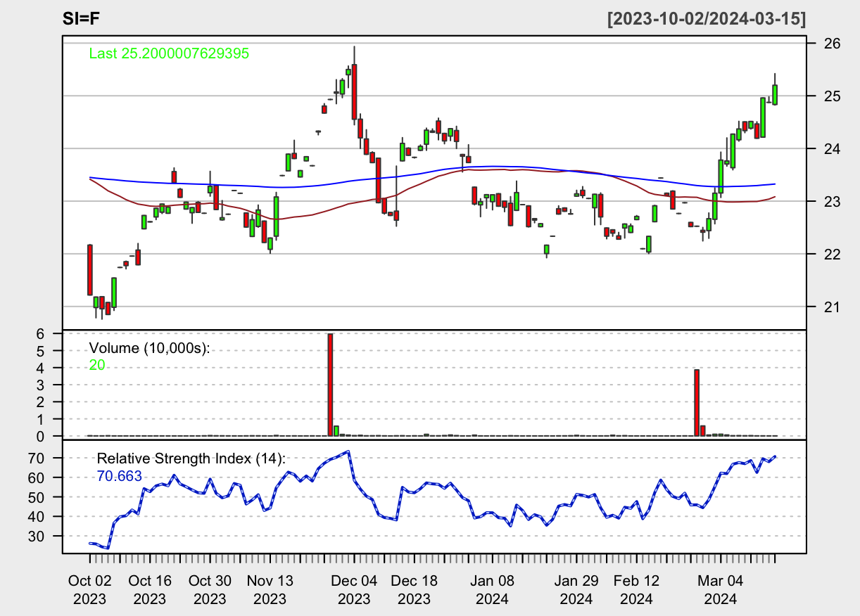Click the Oct 02 2023 date label
Screen dimensions: 860x616
[90, 590]
